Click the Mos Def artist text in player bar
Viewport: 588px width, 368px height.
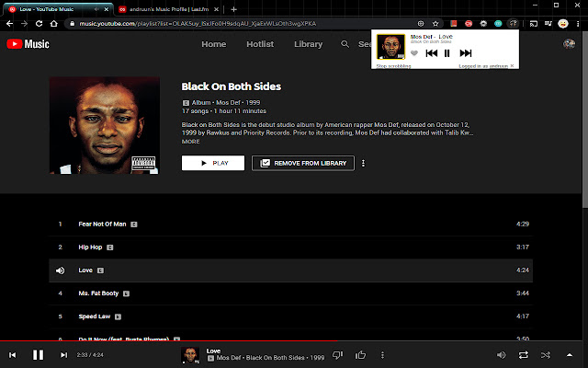coord(229,358)
